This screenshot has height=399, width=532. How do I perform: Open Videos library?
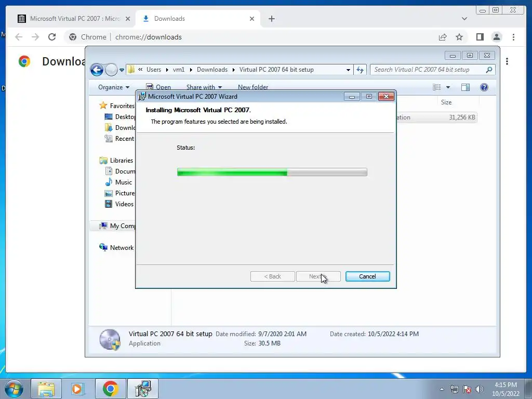point(119,204)
